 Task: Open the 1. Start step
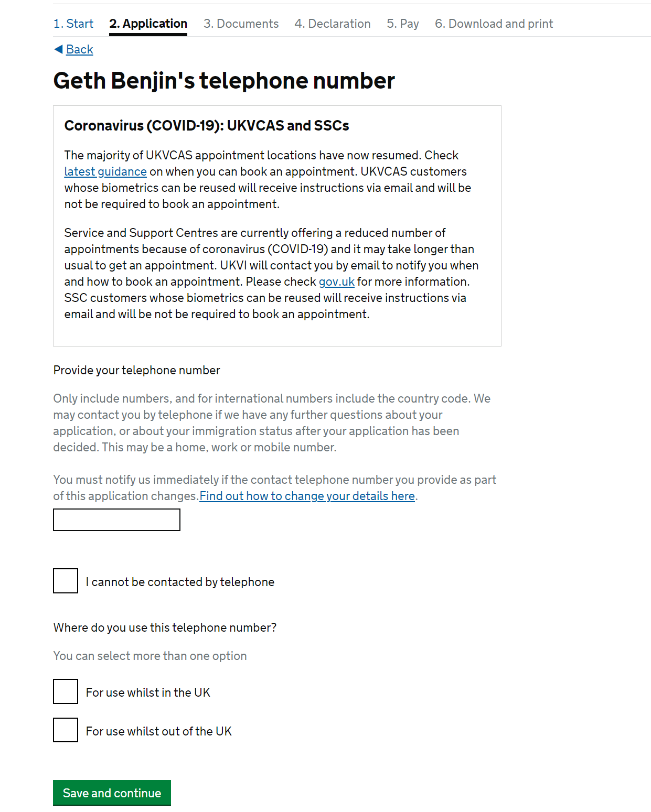(x=73, y=24)
